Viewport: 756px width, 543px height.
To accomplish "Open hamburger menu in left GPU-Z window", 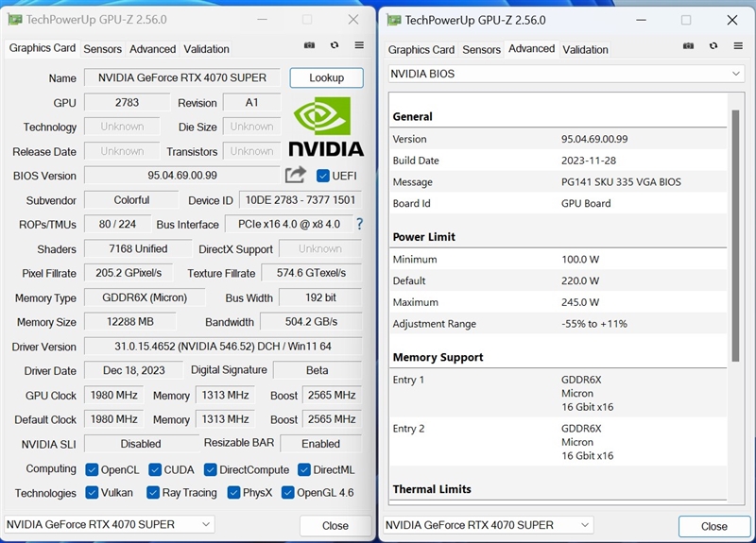I will point(359,45).
